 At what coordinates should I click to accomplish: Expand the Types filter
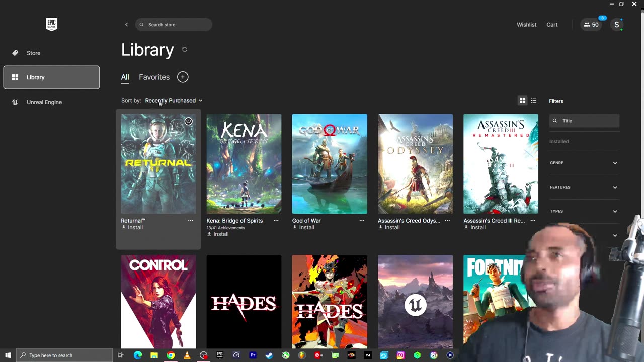(584, 211)
